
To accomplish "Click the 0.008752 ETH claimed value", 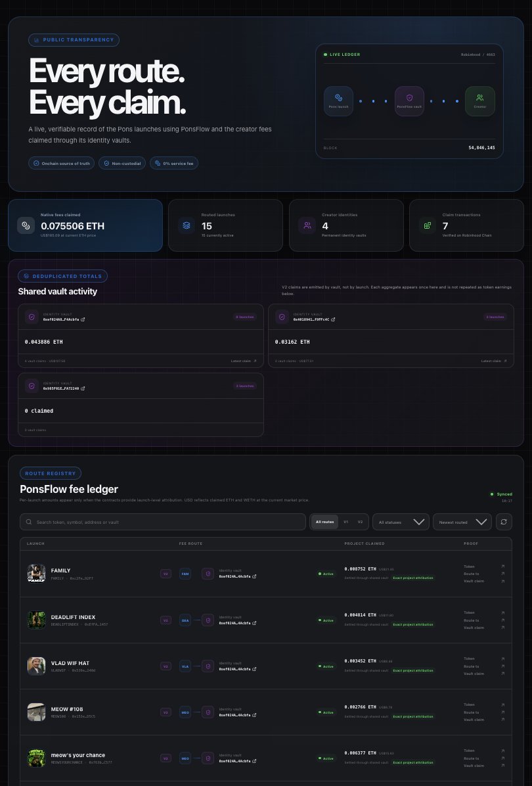I will point(360,569).
